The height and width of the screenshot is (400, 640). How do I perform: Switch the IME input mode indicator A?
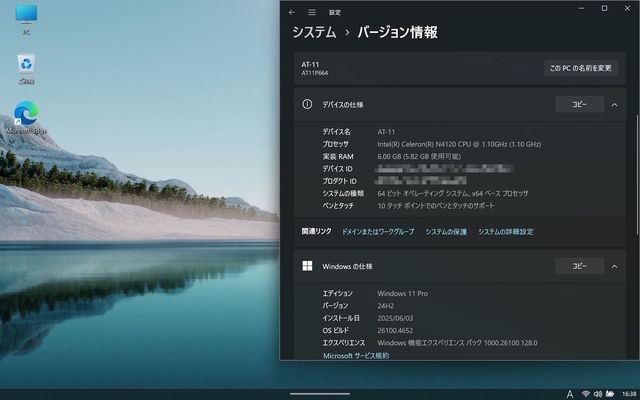(x=570, y=394)
